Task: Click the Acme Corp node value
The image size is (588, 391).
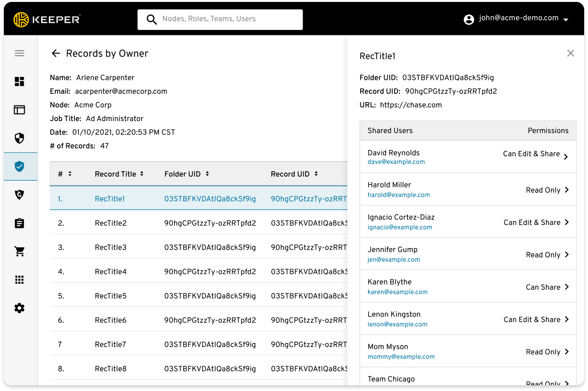Action: [x=93, y=105]
